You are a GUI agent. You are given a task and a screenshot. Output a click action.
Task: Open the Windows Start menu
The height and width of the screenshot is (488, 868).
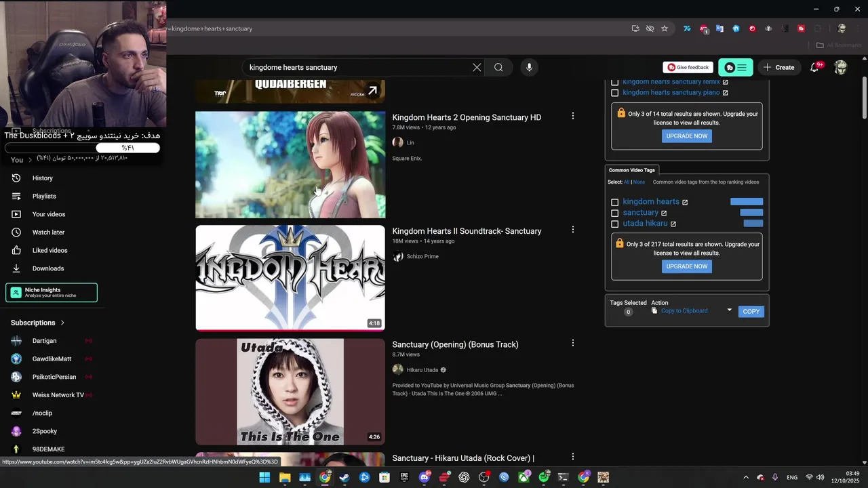264,477
